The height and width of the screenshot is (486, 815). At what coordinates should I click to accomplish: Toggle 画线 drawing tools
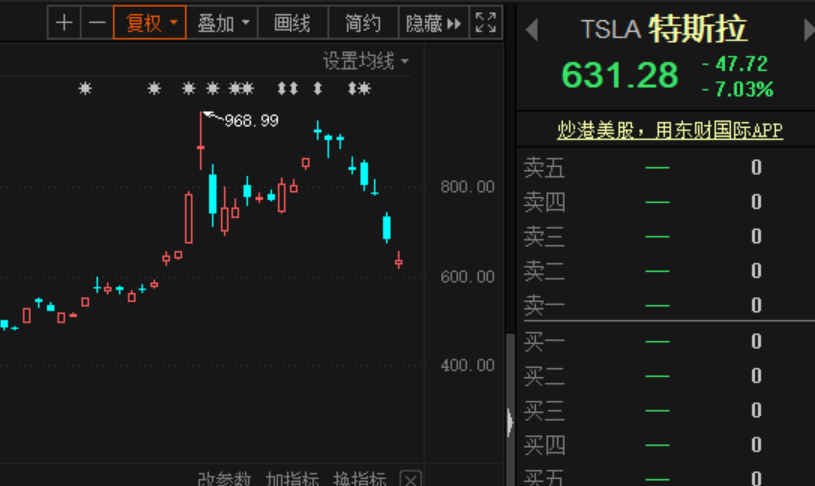[292, 22]
